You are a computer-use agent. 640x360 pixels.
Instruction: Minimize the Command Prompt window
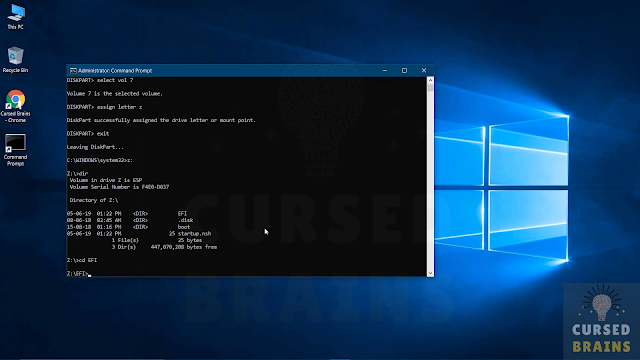(x=384, y=71)
